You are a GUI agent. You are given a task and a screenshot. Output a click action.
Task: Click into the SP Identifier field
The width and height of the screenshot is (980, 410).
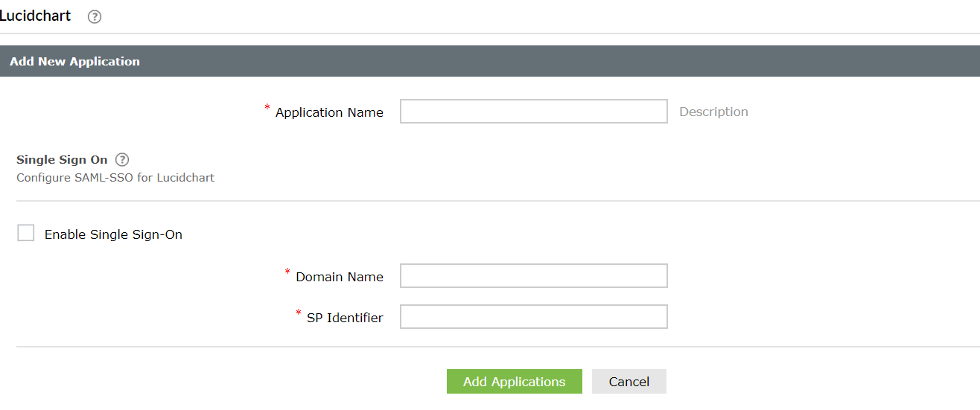[533, 317]
